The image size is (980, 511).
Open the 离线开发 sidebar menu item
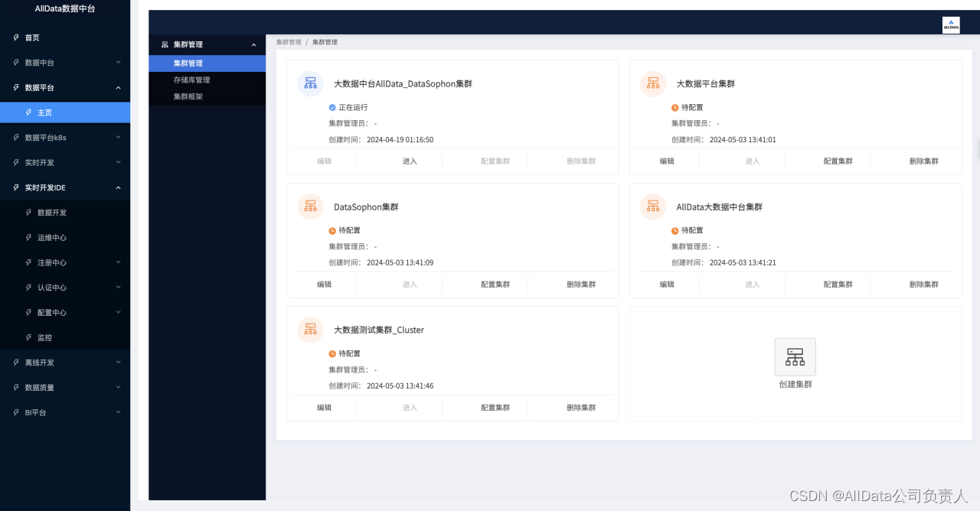click(x=65, y=363)
